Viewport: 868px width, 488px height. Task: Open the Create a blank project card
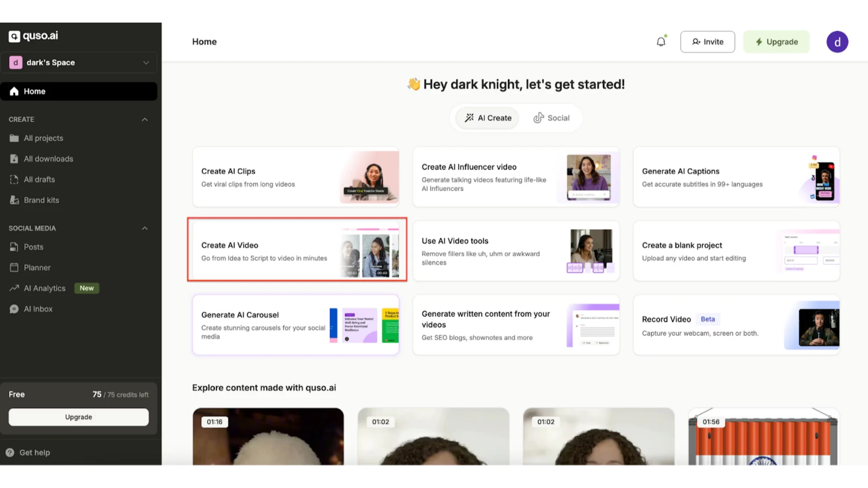736,251
